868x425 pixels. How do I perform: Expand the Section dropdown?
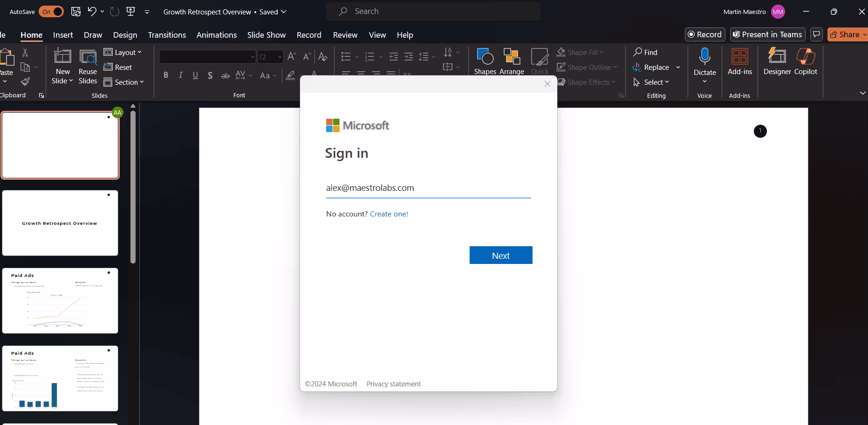(x=123, y=82)
